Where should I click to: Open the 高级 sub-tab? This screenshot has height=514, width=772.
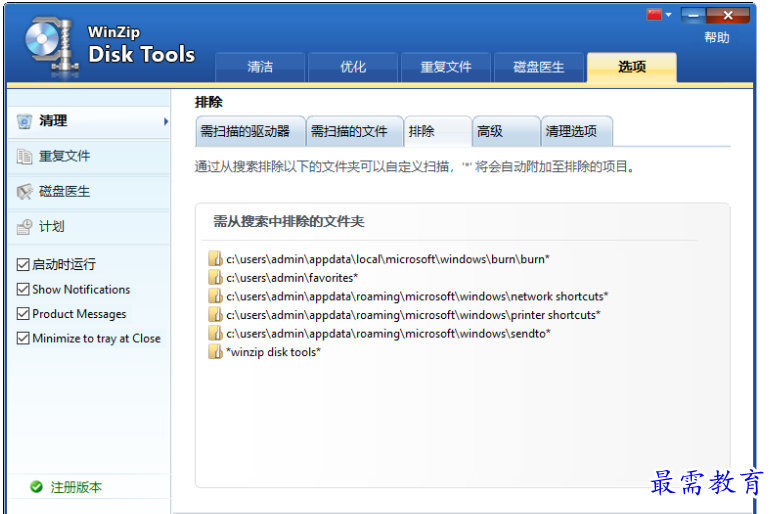(506, 131)
